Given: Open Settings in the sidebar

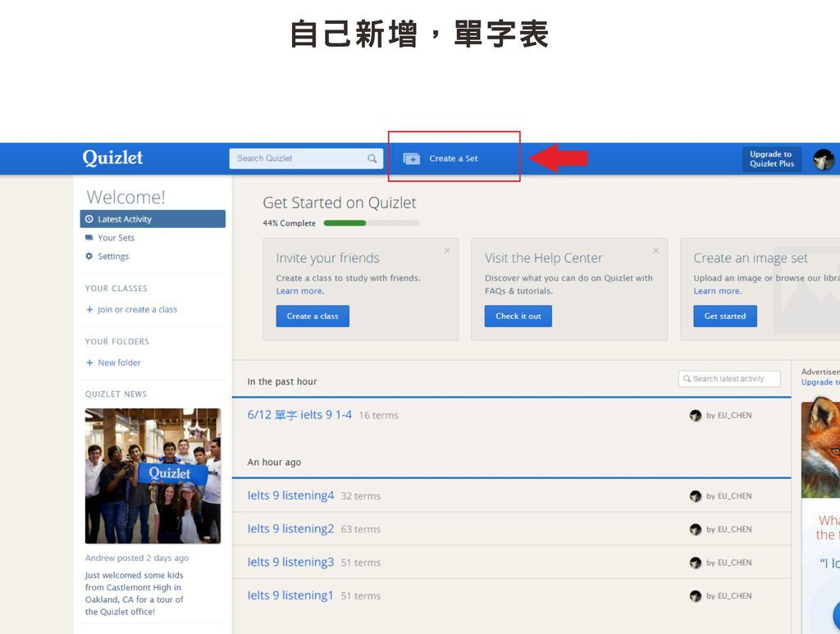Looking at the screenshot, I should click(x=113, y=256).
